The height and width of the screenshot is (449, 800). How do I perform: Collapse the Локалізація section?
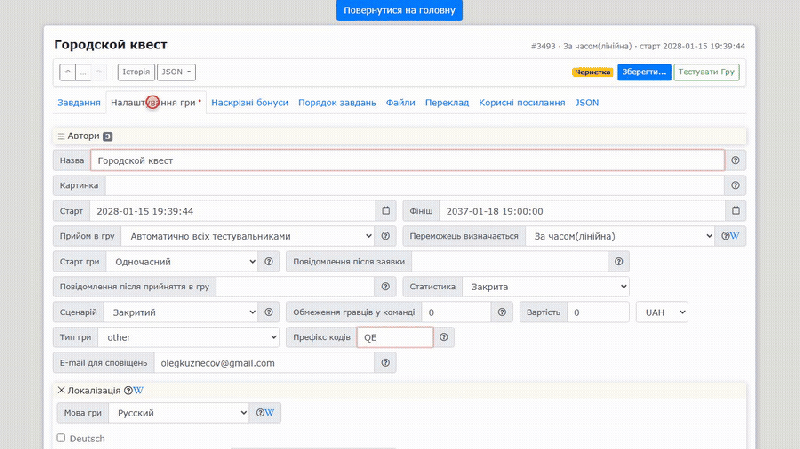[61, 390]
